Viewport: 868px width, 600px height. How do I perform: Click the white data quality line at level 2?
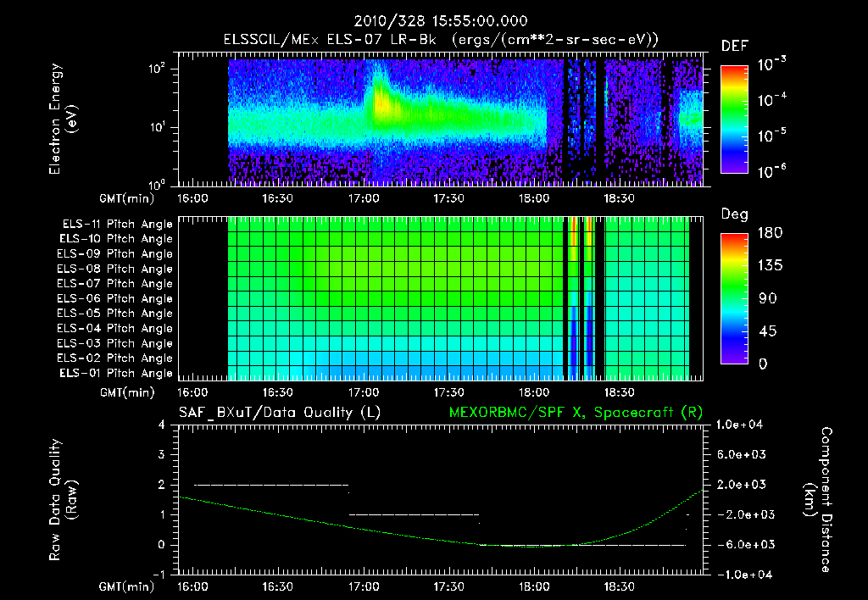point(271,485)
